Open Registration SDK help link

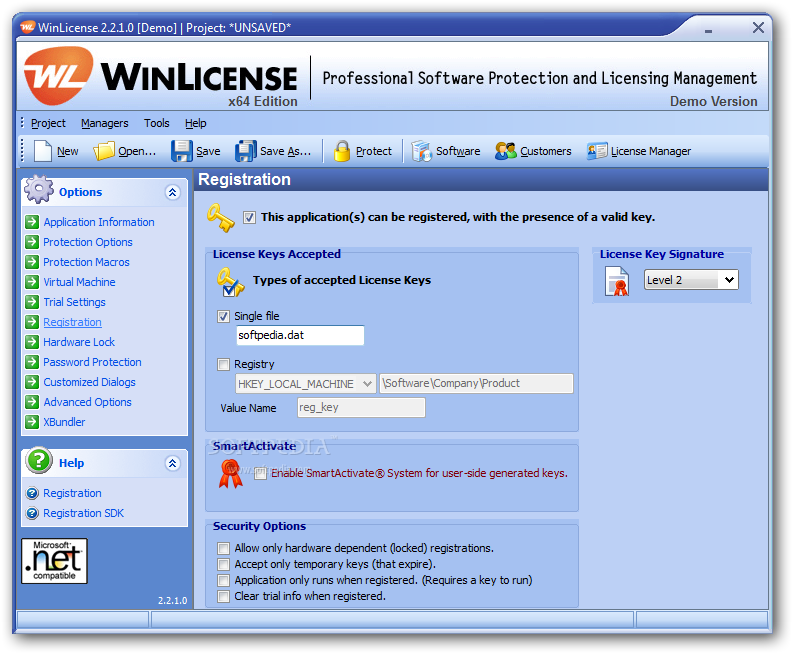point(83,513)
